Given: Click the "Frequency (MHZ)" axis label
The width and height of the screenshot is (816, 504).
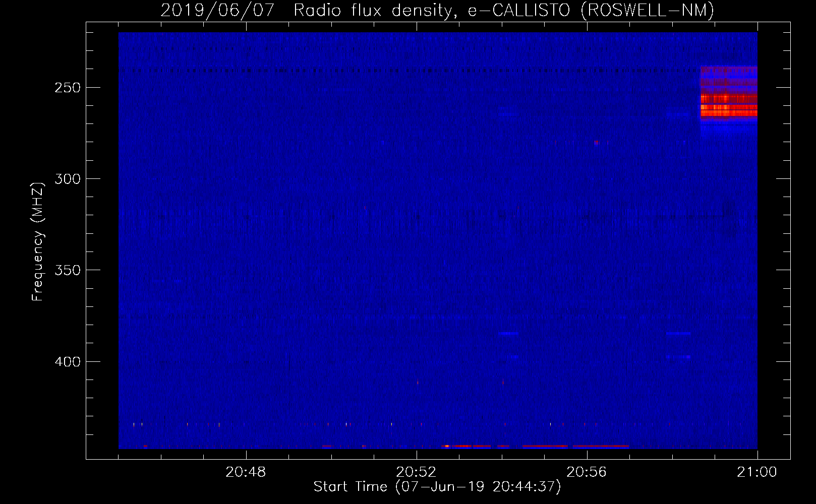Looking at the screenshot, I should pos(38,242).
